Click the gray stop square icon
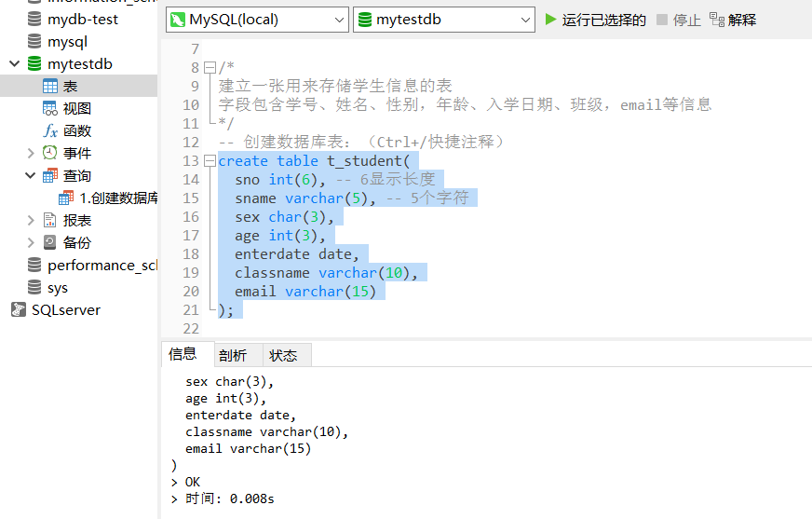The height and width of the screenshot is (519, 812). [x=662, y=20]
